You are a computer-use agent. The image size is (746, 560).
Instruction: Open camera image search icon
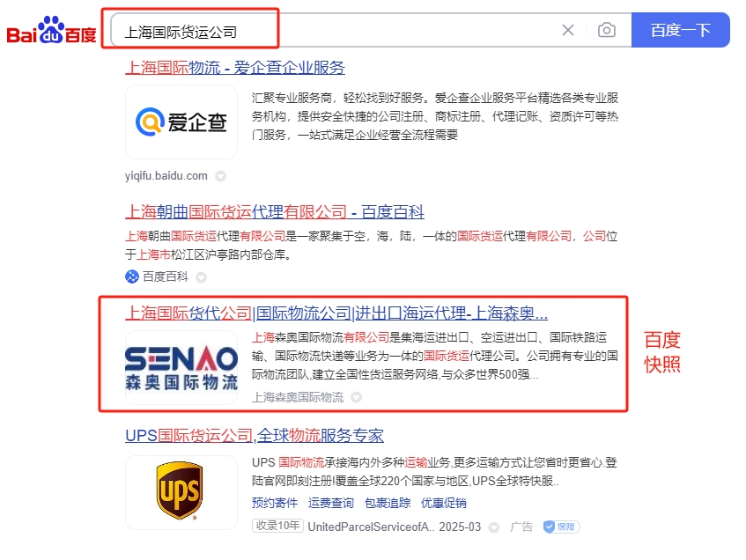click(x=607, y=30)
